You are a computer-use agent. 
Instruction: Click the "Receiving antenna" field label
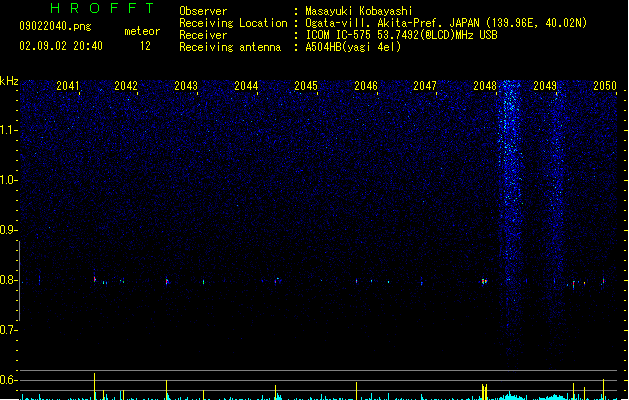point(230,47)
